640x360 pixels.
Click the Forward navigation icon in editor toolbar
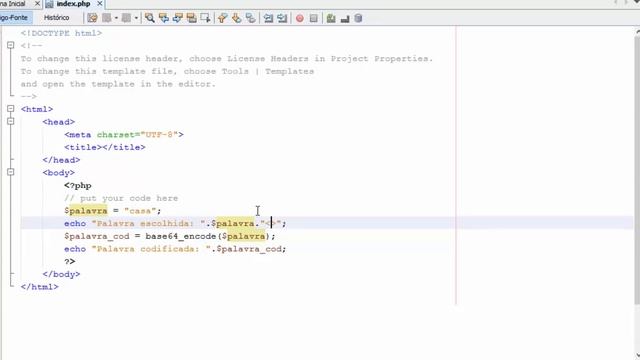point(127,18)
